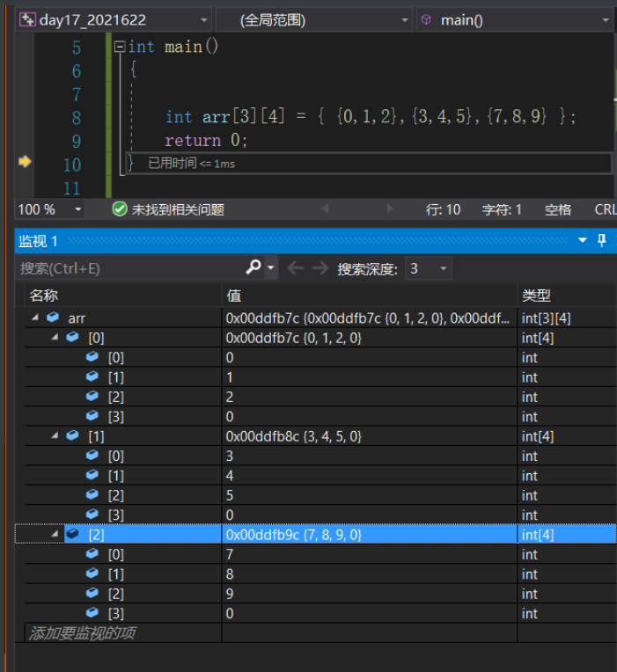Select element with value 8 in watch
Screen dimensions: 617x672
click(320, 574)
